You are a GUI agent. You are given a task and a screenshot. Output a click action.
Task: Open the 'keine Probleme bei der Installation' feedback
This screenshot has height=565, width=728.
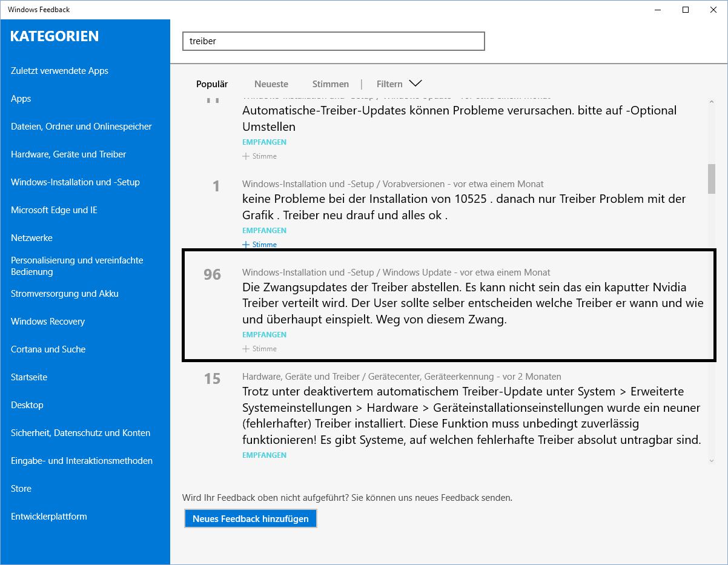tap(464, 207)
